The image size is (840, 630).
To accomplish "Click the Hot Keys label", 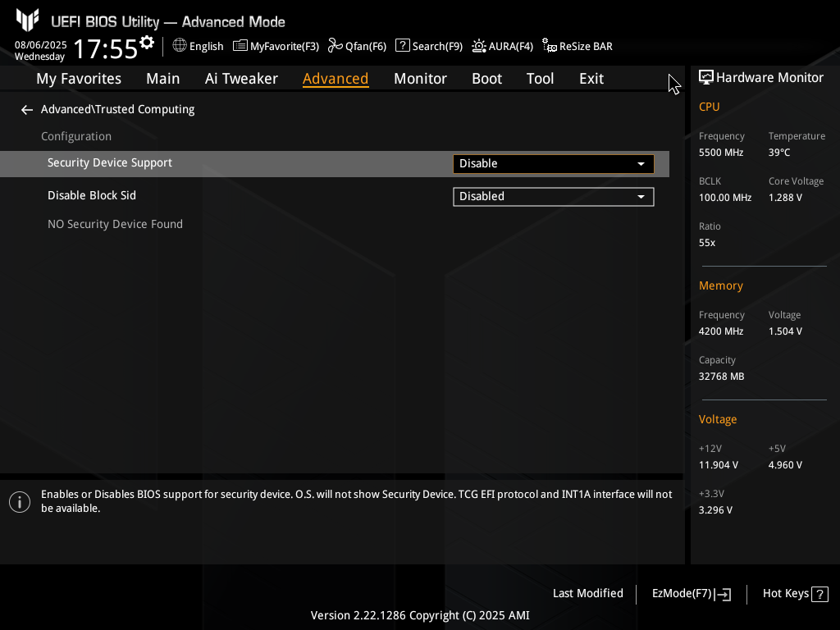I will tap(785, 594).
